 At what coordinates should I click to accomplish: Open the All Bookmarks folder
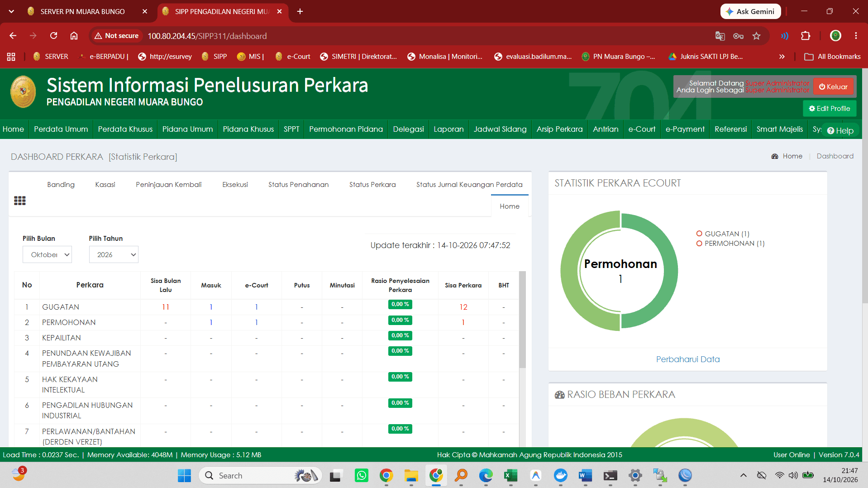pos(832,57)
